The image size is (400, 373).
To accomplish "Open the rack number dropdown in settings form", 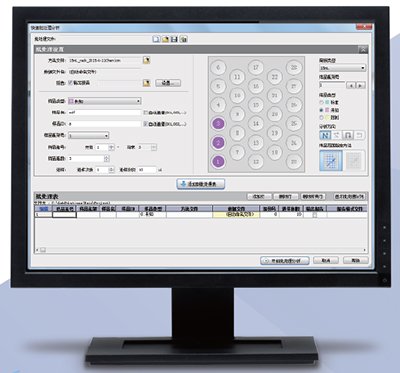I will [89, 136].
